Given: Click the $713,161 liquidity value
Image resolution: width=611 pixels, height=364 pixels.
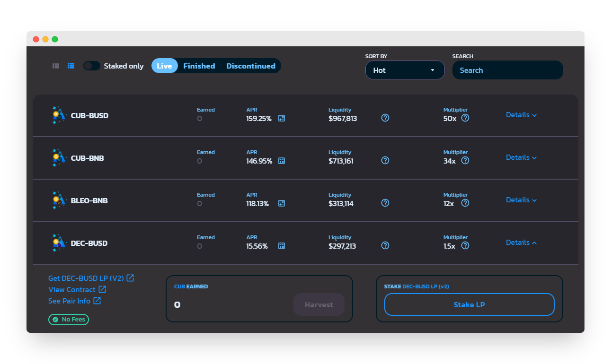Looking at the screenshot, I should tap(341, 161).
